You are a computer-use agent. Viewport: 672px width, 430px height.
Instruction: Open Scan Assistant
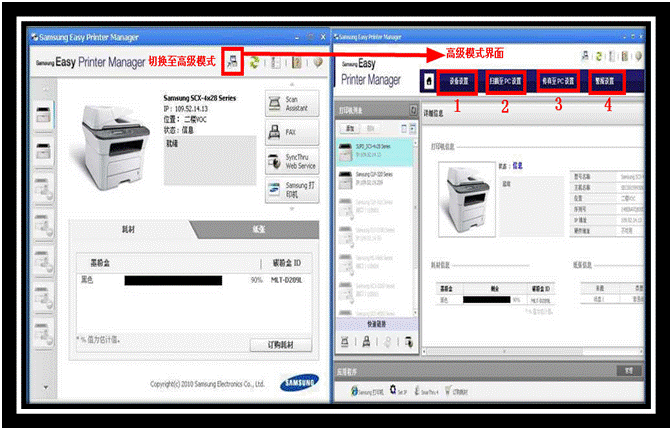[292, 103]
